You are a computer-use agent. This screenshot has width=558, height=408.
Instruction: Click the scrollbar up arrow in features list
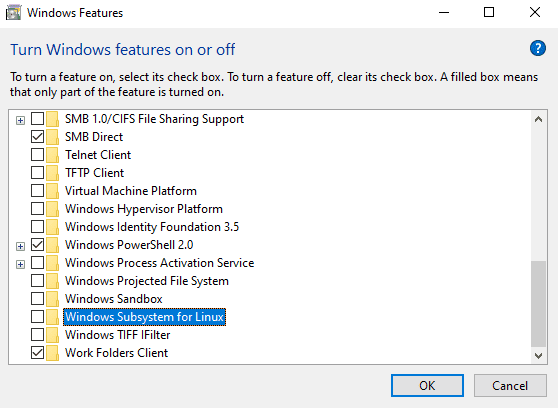click(538, 119)
